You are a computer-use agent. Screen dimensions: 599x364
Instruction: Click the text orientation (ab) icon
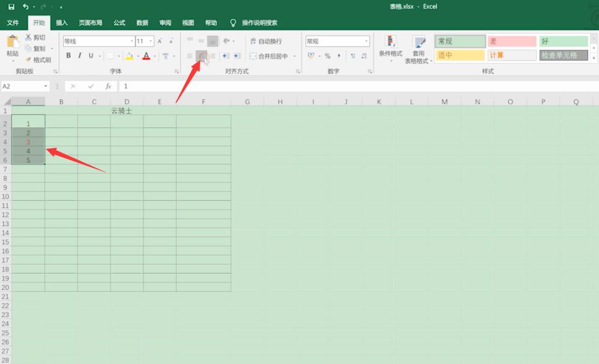pyautogui.click(x=226, y=41)
